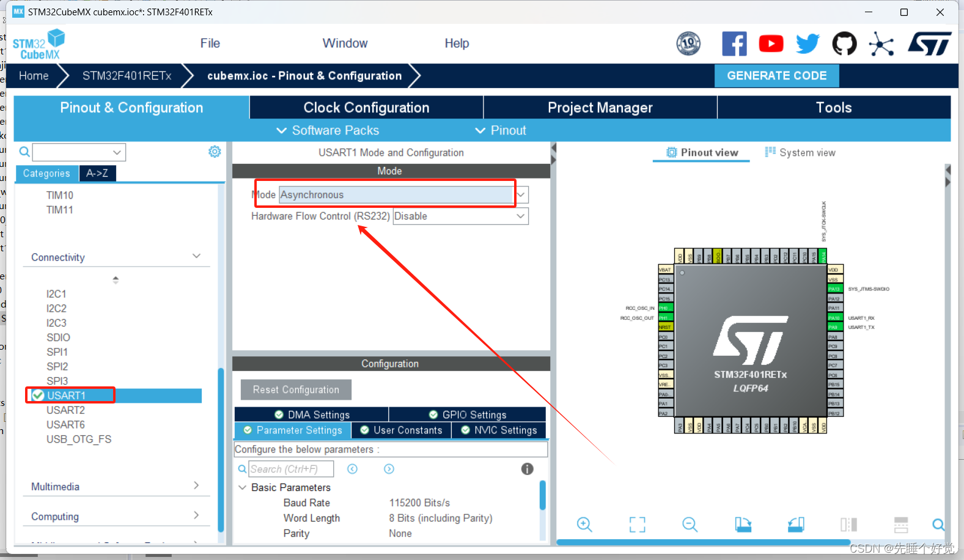The image size is (964, 560).
Task: Go to next parameter search result
Action: [389, 469]
